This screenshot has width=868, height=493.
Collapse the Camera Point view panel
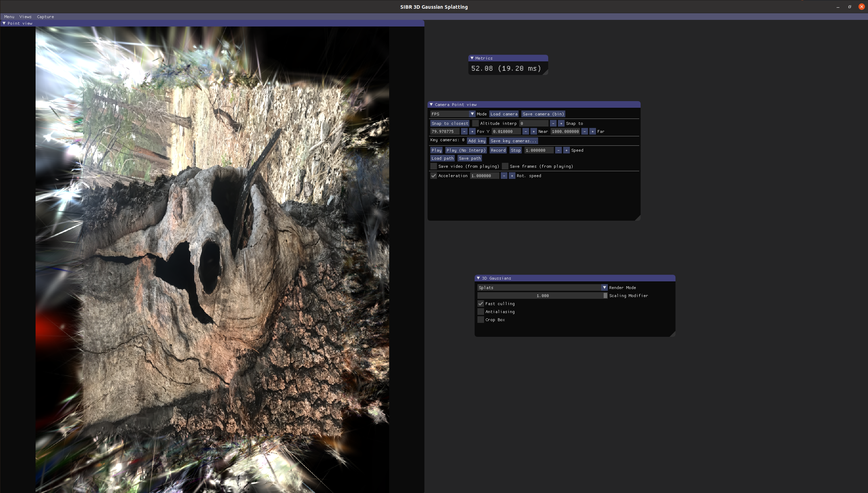point(431,105)
